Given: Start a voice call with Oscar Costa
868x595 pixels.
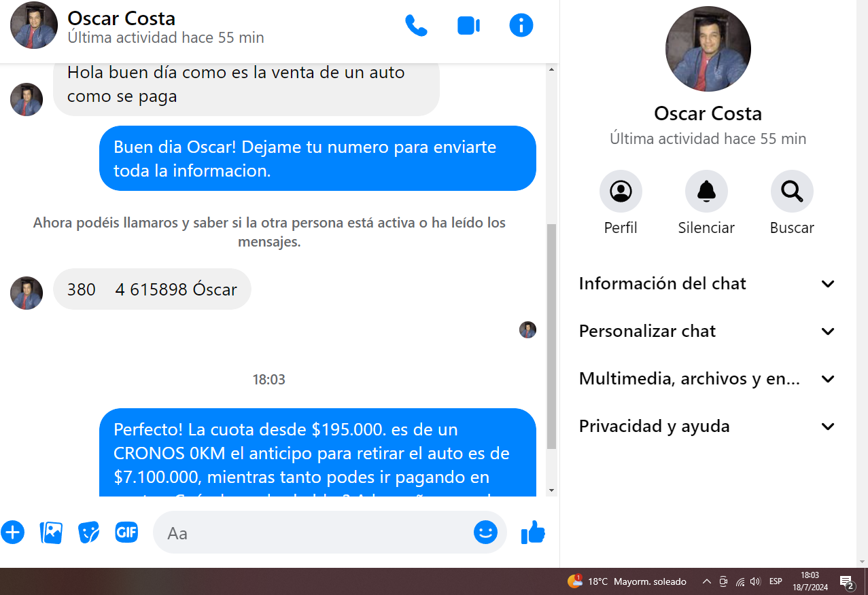Looking at the screenshot, I should [x=416, y=26].
